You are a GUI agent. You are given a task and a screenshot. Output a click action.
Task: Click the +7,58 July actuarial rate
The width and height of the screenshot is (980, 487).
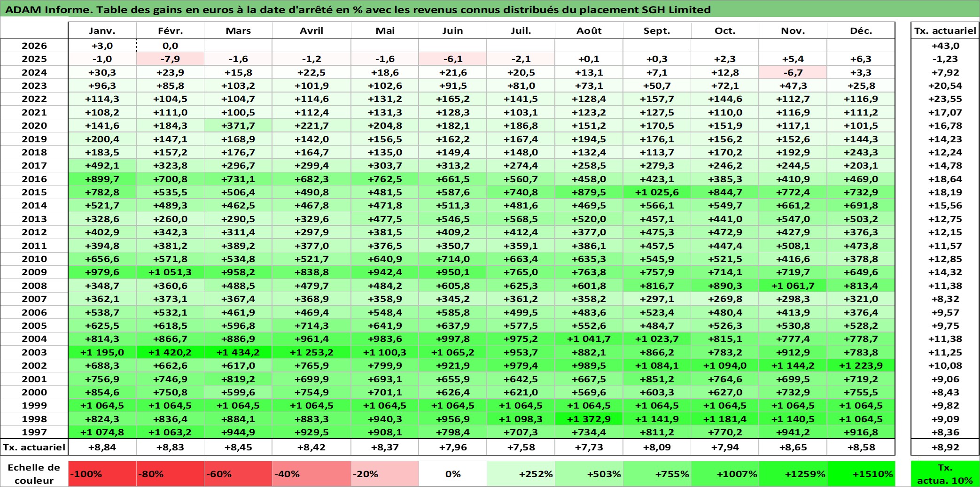point(521,447)
